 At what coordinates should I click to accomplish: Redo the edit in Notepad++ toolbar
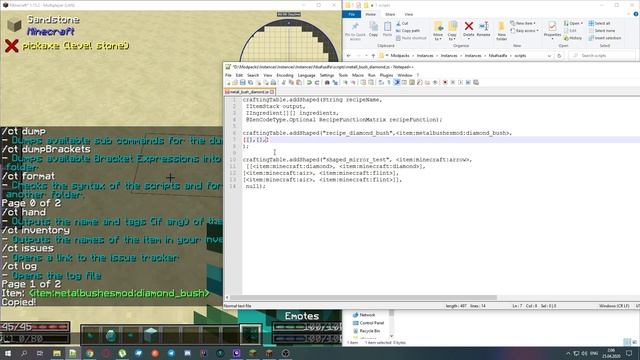coord(317,82)
